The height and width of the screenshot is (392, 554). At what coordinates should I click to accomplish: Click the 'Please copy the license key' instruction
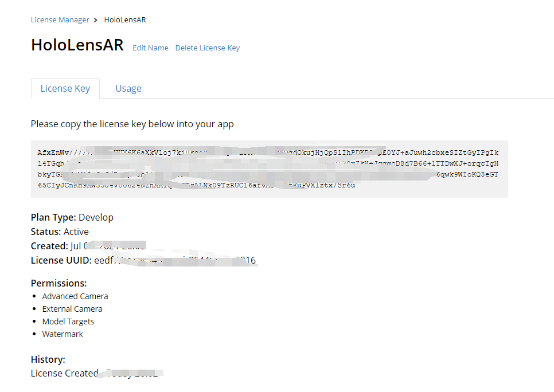[132, 124]
